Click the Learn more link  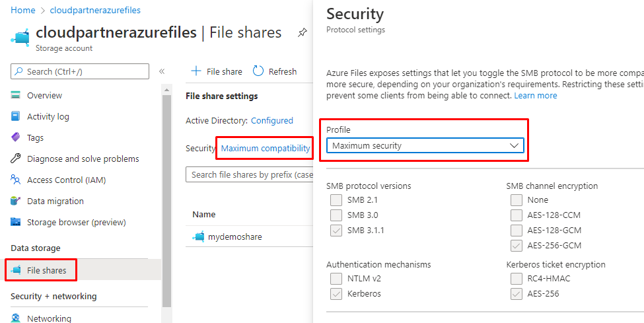tap(536, 95)
